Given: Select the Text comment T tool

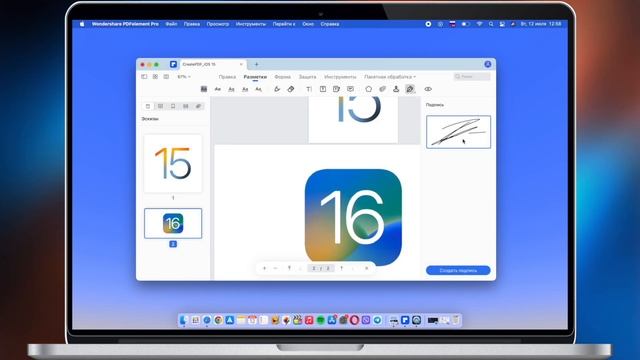Looking at the screenshot, I should pos(309,89).
